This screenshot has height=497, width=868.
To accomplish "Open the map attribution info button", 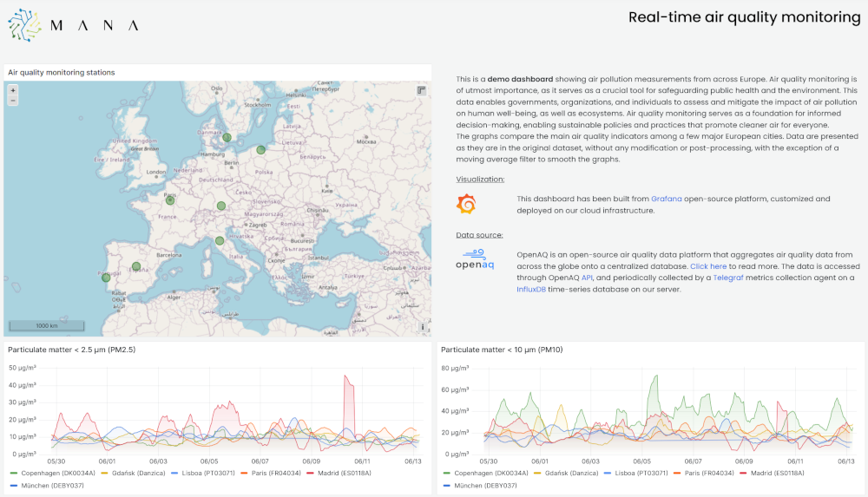I will coord(423,327).
